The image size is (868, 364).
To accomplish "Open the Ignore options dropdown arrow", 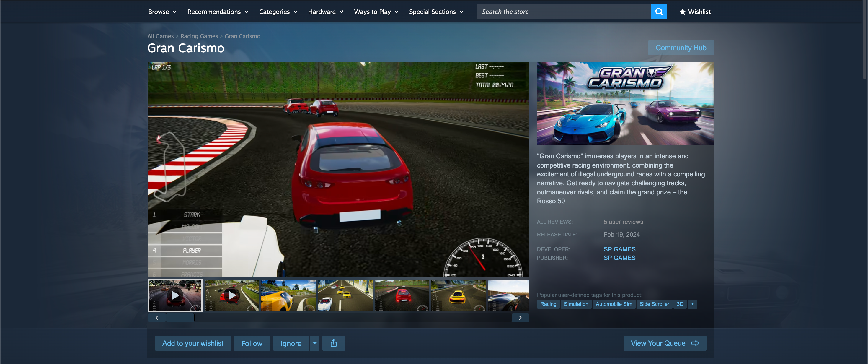I will click(314, 343).
